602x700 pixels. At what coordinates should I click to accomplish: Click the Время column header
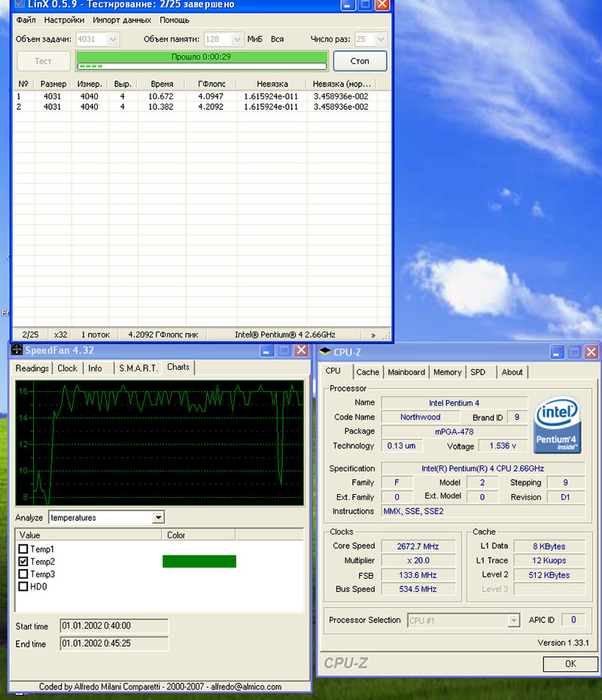[x=162, y=84]
